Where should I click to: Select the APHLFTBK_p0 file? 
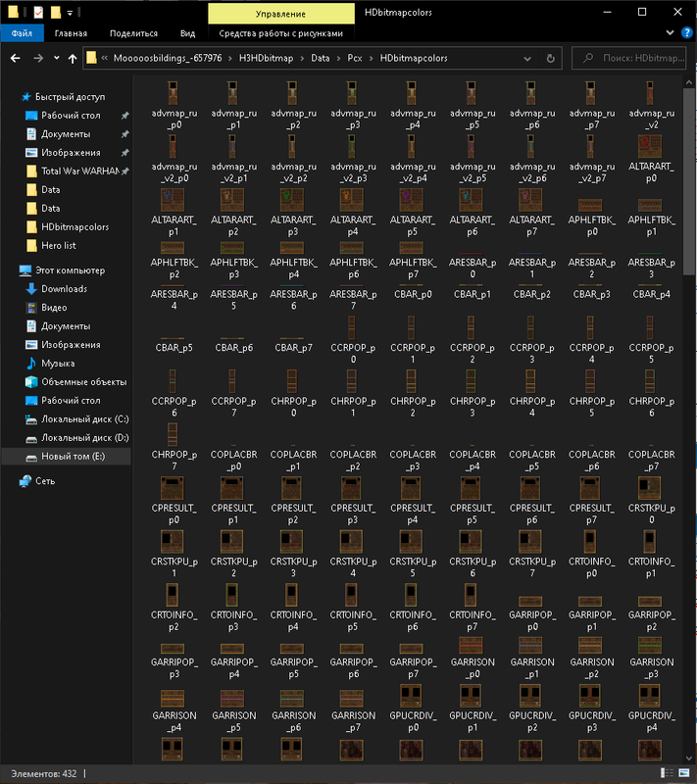590,205
